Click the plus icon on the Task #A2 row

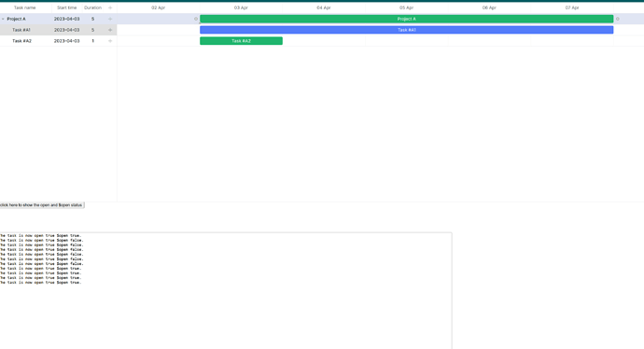[x=109, y=41]
